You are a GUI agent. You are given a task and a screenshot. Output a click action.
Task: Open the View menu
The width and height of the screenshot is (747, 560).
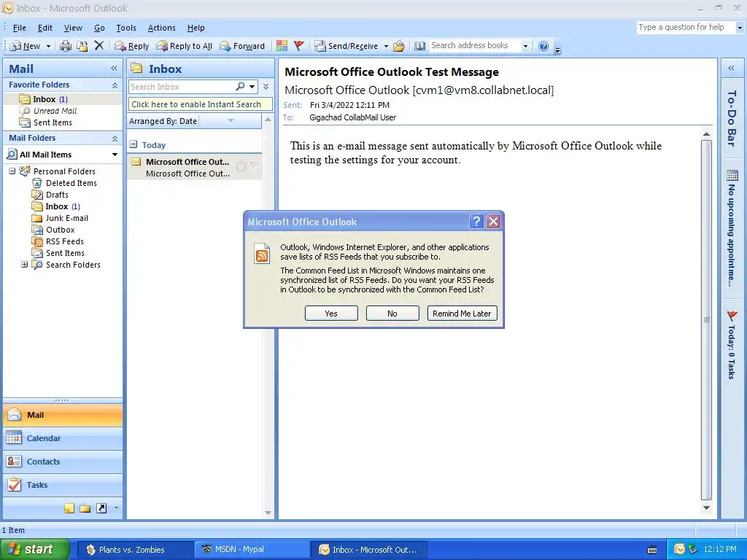[73, 28]
